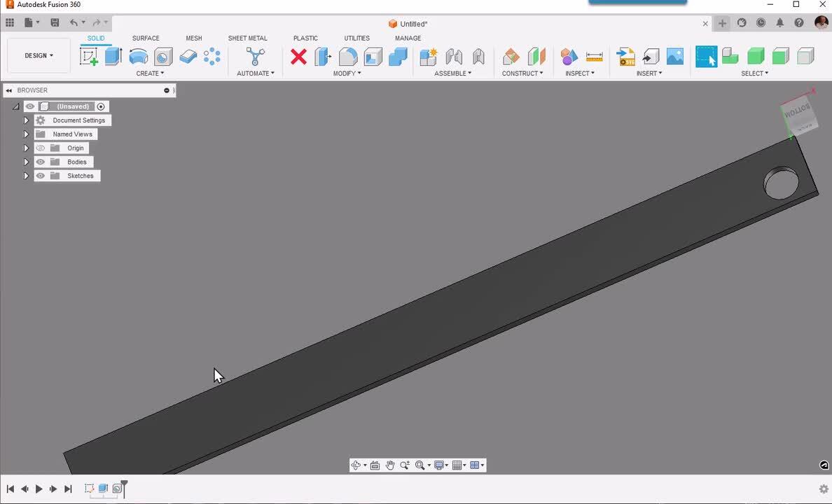Open the DESIGN workspace dropdown
Viewport: 832px width, 504px height.
tap(39, 56)
